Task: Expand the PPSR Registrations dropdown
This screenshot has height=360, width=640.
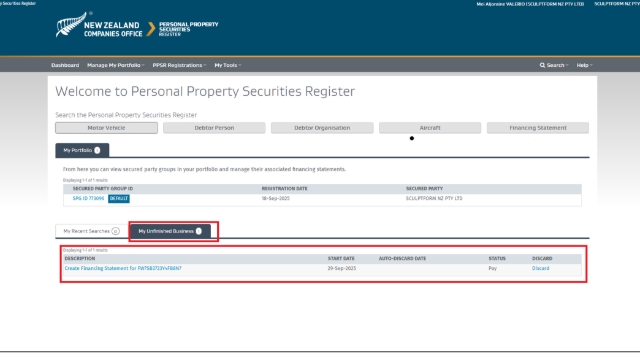Action: [179, 65]
